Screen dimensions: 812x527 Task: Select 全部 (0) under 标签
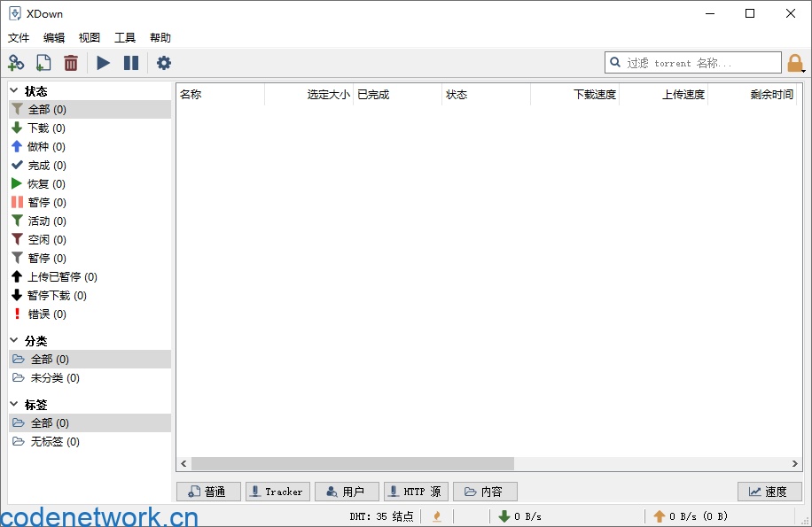tap(90, 423)
